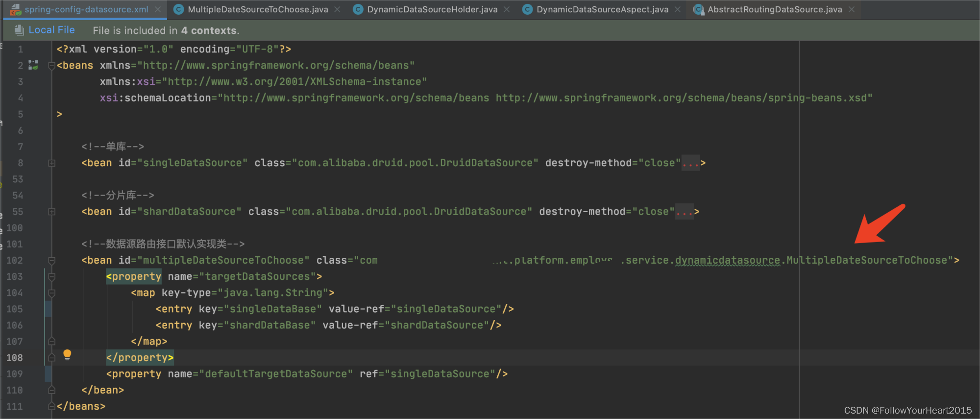This screenshot has width=980, height=419.
Task: Click fold end marker at line 111
Action: point(52,406)
